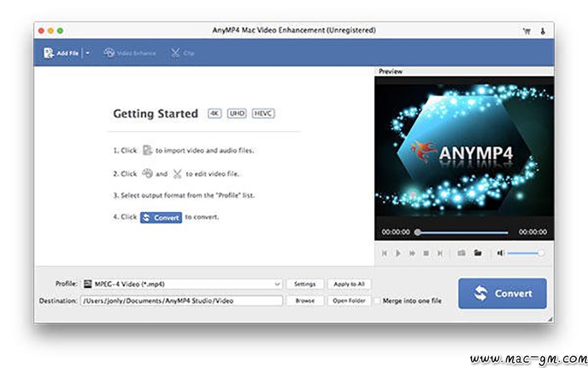Screen dimensions: 588x368
Task: Open the Add File dropdown arrow
Action: click(87, 53)
